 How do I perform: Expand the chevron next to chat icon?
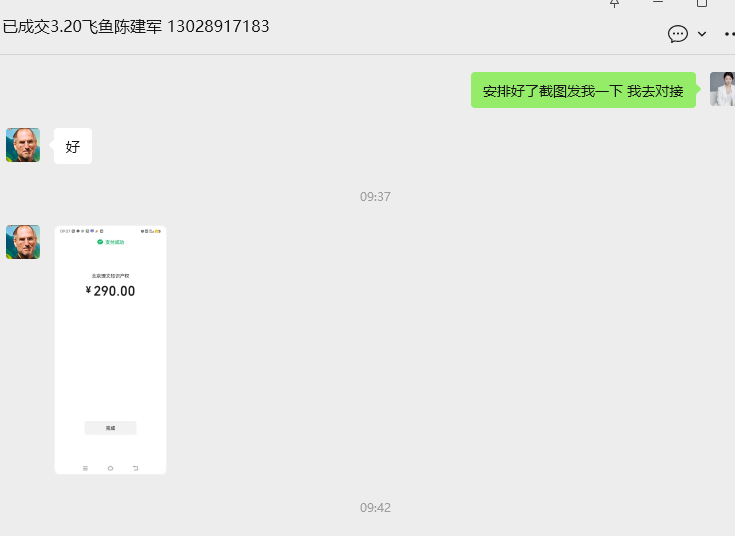pos(702,34)
